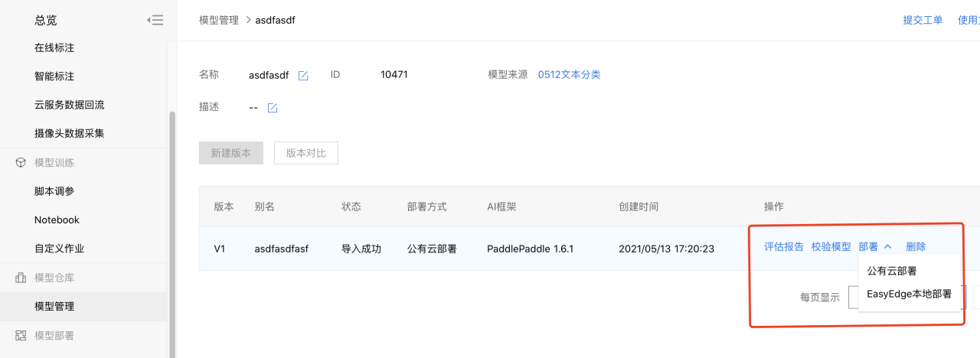This screenshot has width=980, height=358.
Task: Click the asdfasdfasf alias cell
Action: click(282, 248)
